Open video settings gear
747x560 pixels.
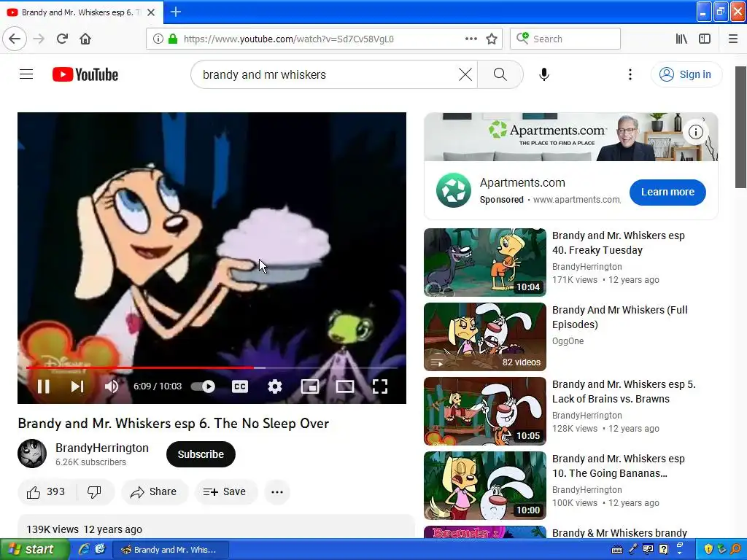pos(275,386)
